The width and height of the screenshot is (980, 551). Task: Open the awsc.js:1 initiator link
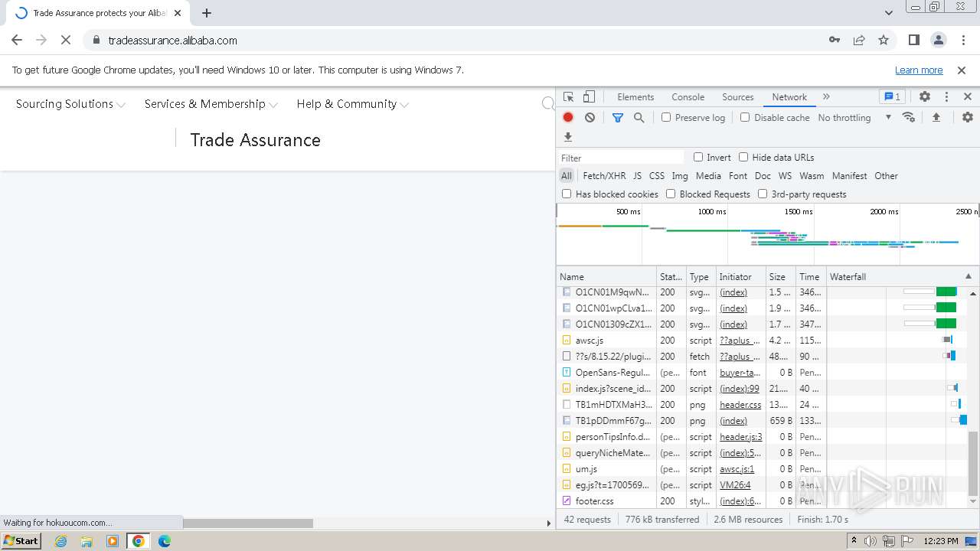737,469
